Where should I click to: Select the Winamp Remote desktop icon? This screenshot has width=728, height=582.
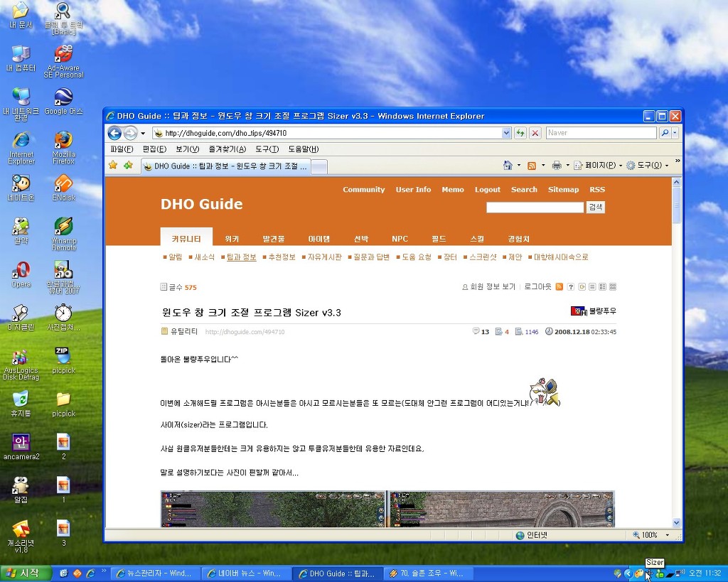pos(63,234)
